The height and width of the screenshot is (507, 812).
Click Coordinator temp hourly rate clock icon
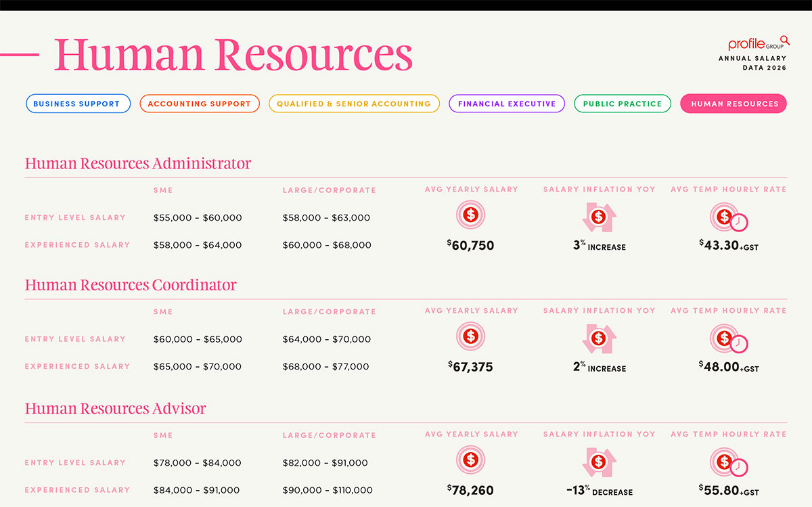[728, 338]
